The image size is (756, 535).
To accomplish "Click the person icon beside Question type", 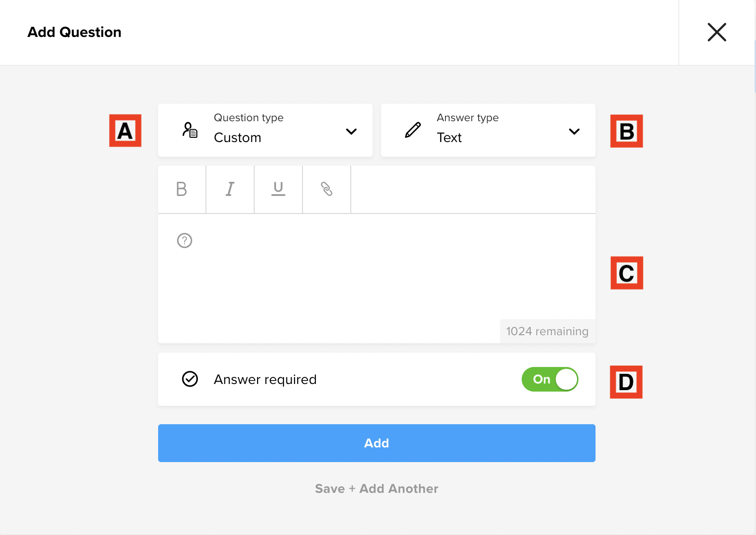I will coord(190,130).
